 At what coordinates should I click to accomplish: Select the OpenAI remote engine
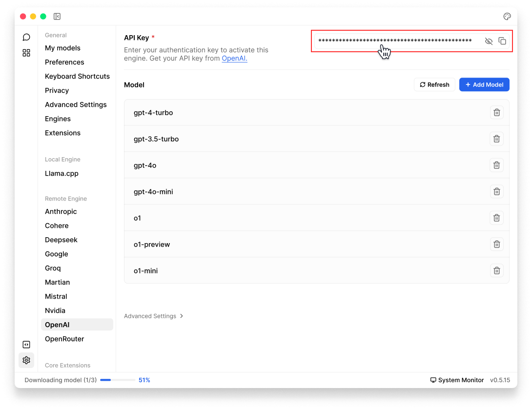[x=77, y=325]
